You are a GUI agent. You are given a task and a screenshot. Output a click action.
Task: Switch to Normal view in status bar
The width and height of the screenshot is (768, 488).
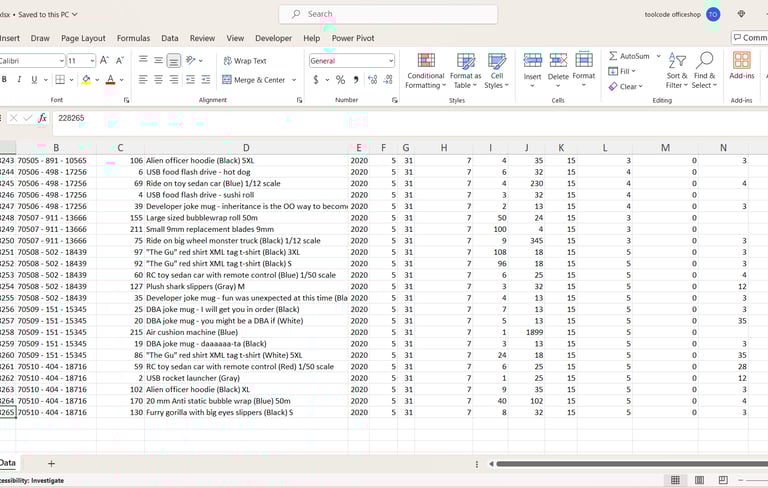tap(675, 480)
